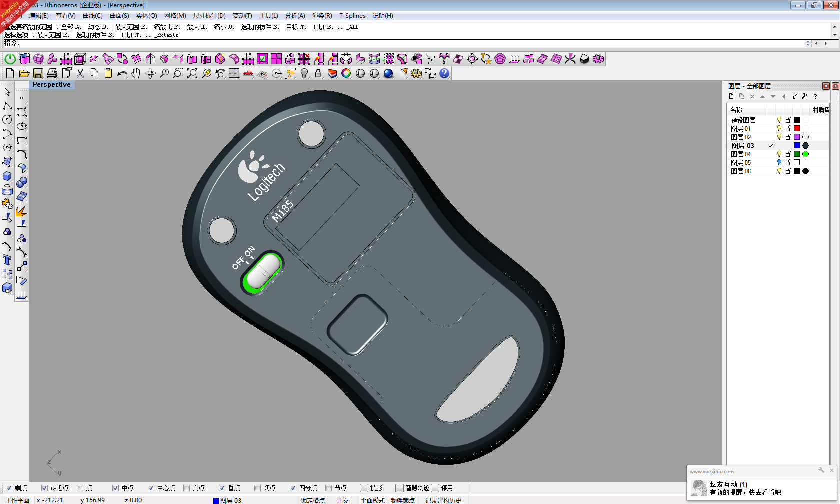The image size is (840, 504).
Task: Select the Pan hand tool
Action: pos(136,73)
